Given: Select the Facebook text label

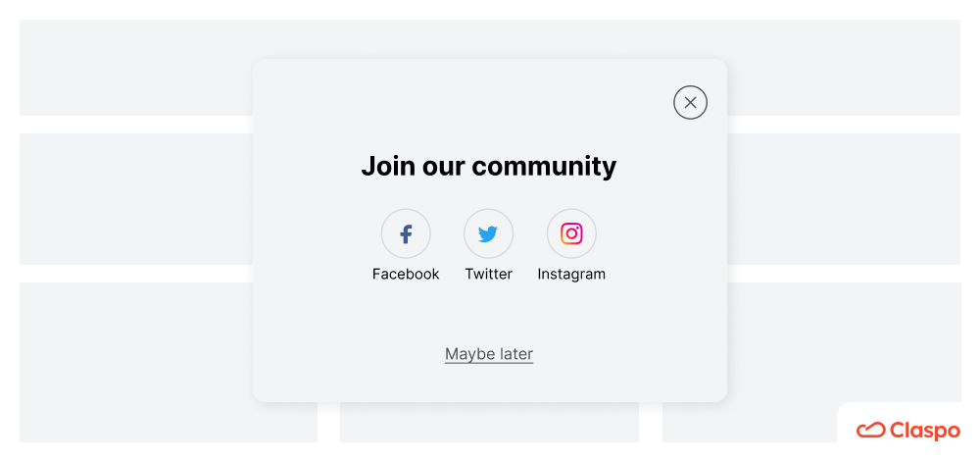Looking at the screenshot, I should (x=406, y=274).
